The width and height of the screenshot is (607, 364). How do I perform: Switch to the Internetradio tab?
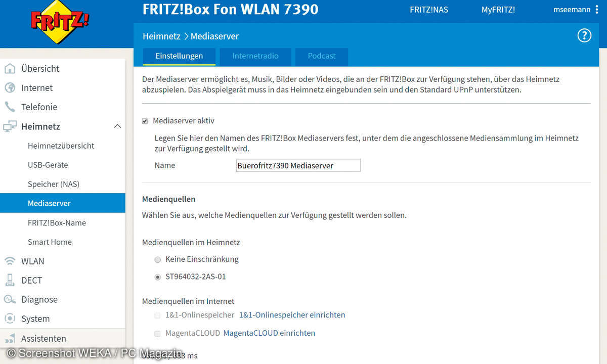coord(255,56)
